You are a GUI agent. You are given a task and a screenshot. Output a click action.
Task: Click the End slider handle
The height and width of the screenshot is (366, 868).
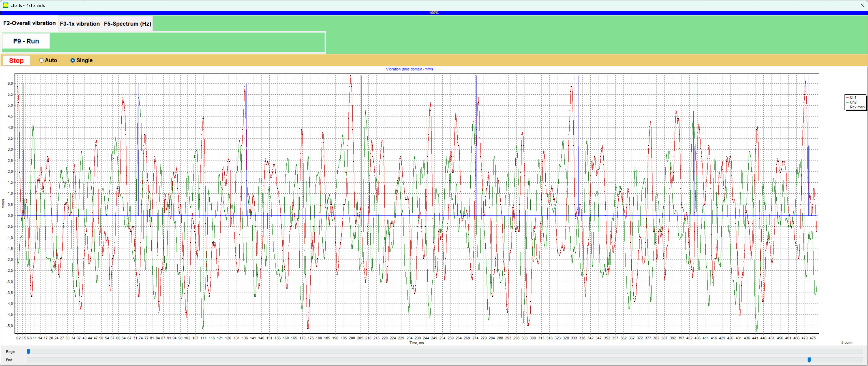coord(809,360)
